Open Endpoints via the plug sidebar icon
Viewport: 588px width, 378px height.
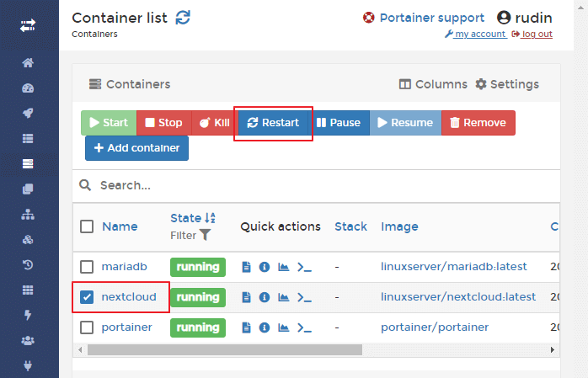point(28,365)
